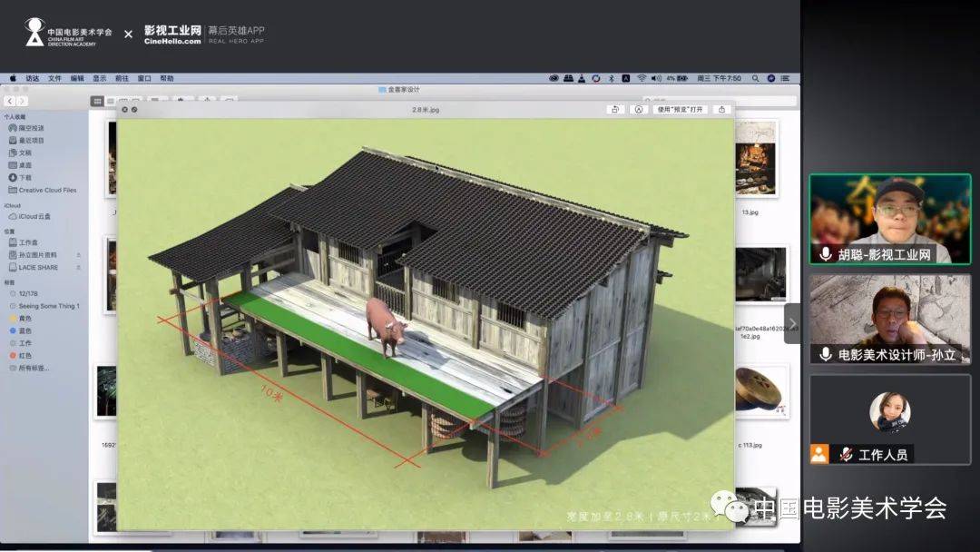Go forward in Finder
This screenshot has width=980, height=552.
tap(22, 101)
